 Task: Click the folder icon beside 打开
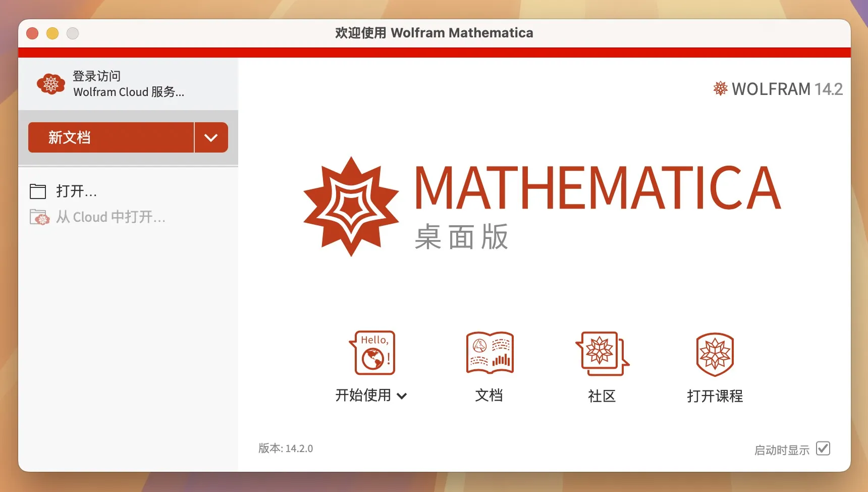pos(38,191)
